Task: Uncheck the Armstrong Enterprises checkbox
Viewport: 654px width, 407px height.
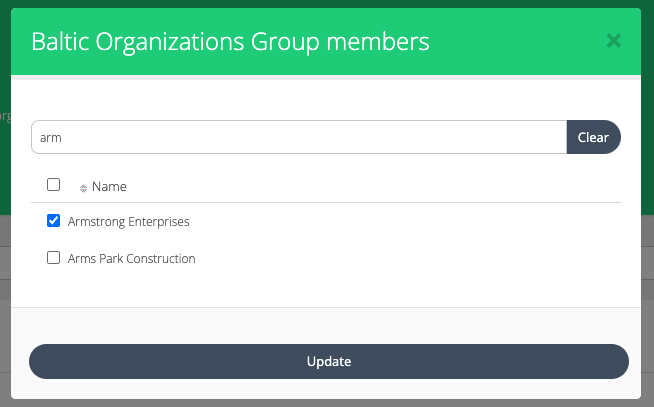Action: click(x=54, y=221)
